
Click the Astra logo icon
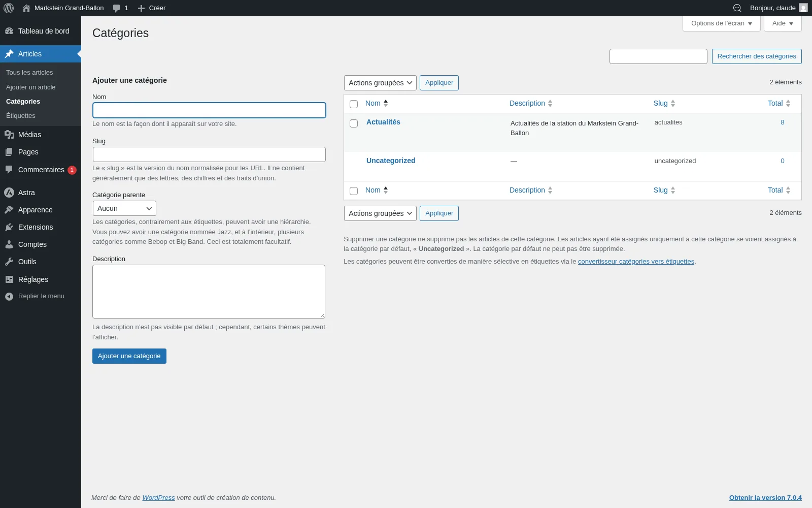pos(9,193)
